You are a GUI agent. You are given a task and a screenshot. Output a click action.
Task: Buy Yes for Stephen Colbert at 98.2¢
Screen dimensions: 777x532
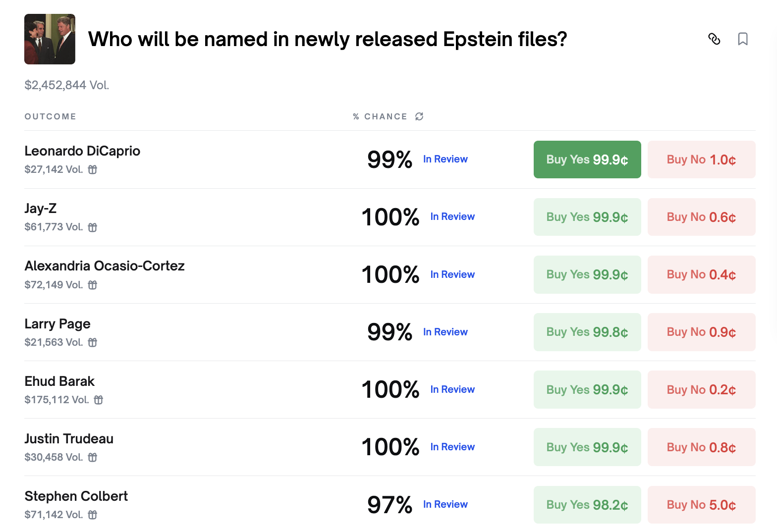pos(587,505)
